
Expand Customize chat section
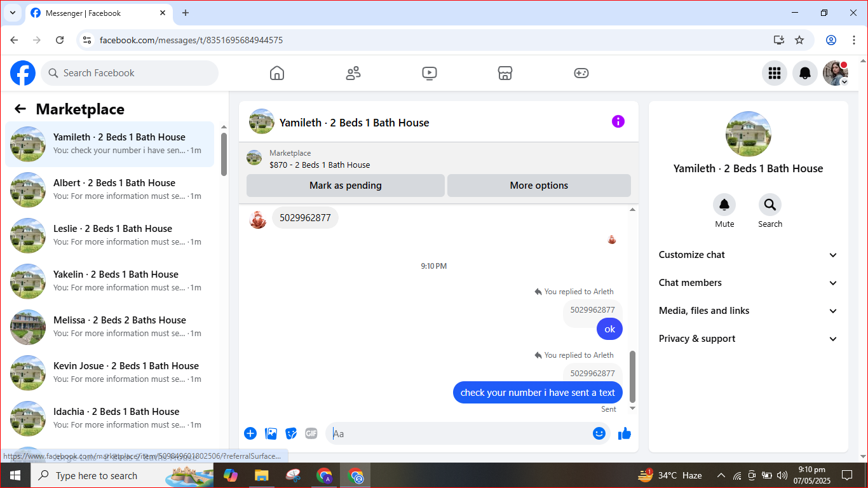coord(749,255)
